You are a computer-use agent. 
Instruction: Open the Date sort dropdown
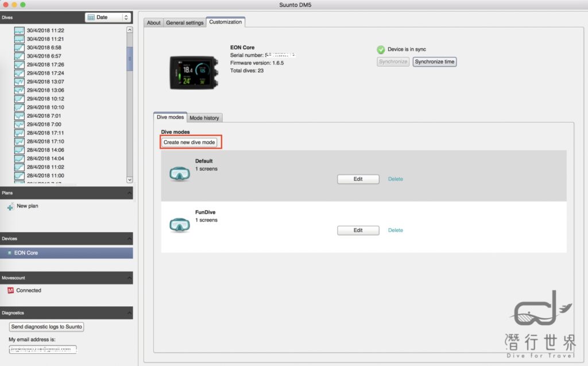[108, 17]
